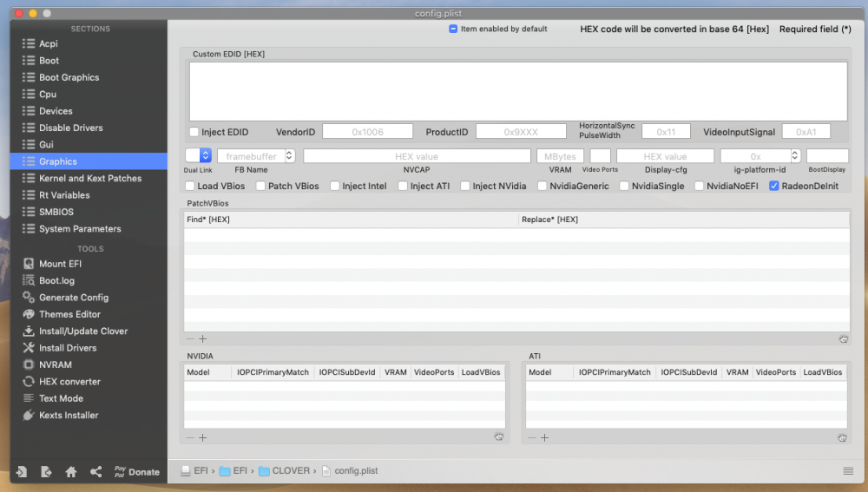Click the list menu icon beside config.plist path
Image resolution: width=868 pixels, height=492 pixels.
pos(847,471)
